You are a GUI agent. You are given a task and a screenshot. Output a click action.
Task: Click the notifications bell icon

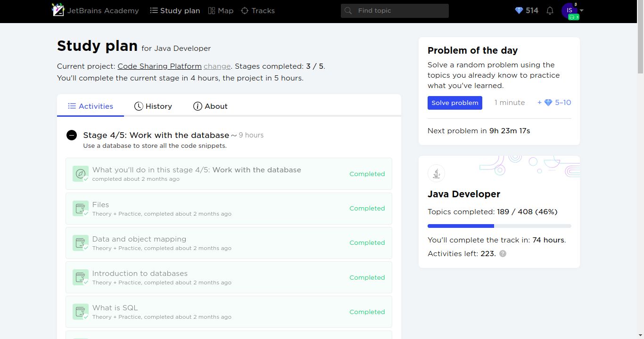pos(550,10)
